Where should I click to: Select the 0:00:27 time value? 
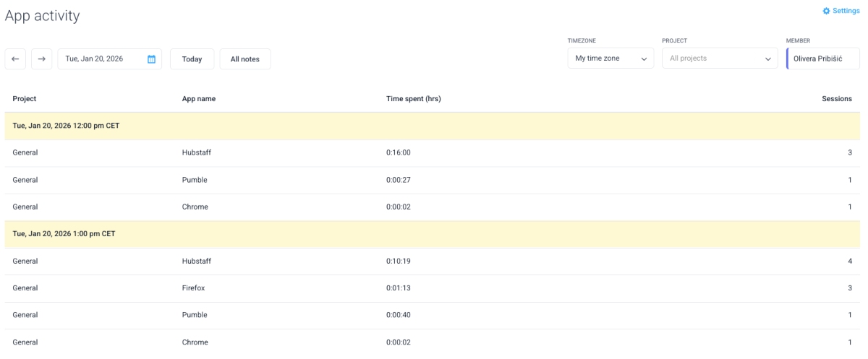pyautogui.click(x=399, y=180)
